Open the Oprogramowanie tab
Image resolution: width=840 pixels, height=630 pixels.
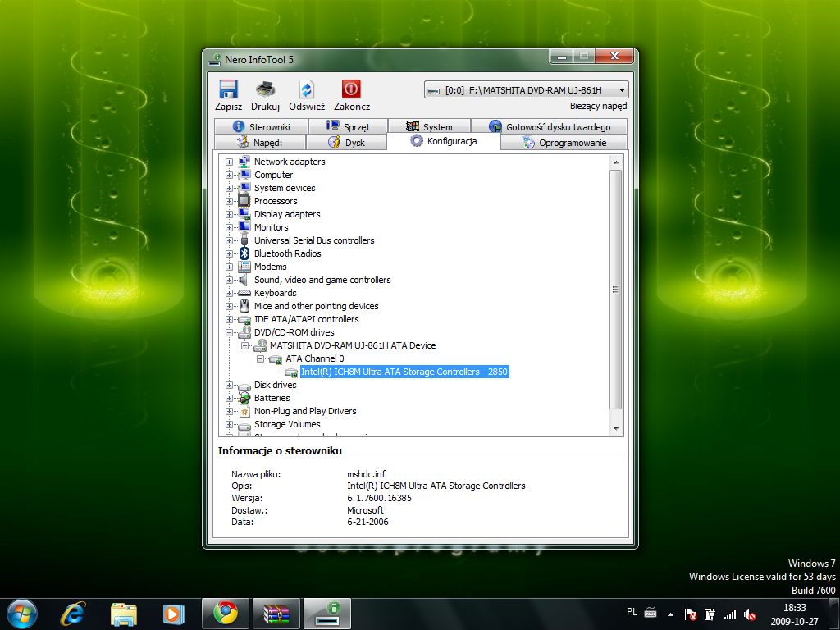(x=564, y=143)
